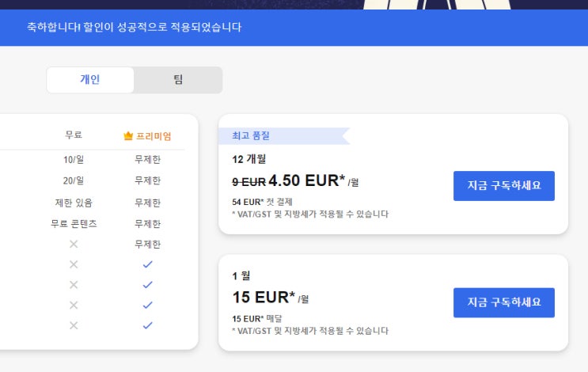
Task: Click the crossed-out 9 EUR price
Action: pyautogui.click(x=248, y=182)
